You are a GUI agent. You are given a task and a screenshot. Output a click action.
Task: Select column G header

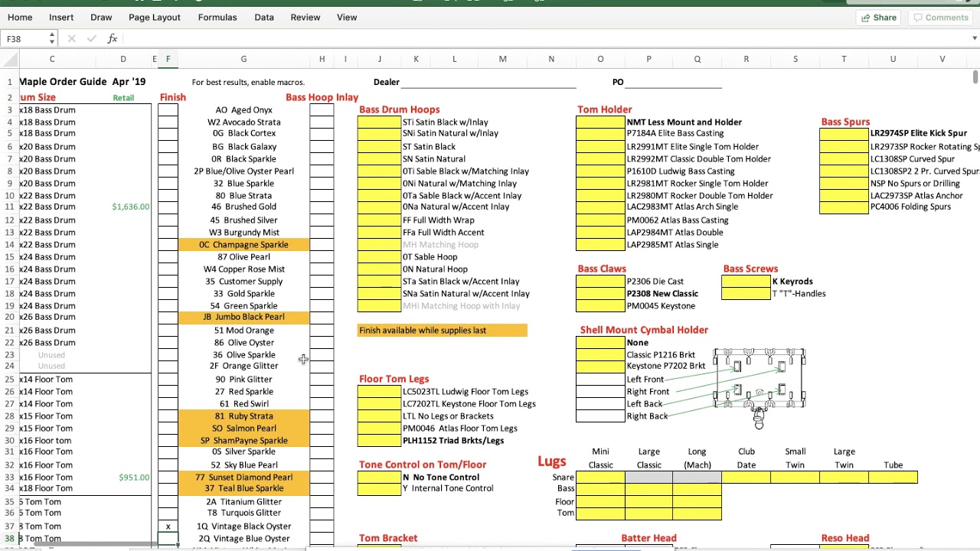pos(243,59)
